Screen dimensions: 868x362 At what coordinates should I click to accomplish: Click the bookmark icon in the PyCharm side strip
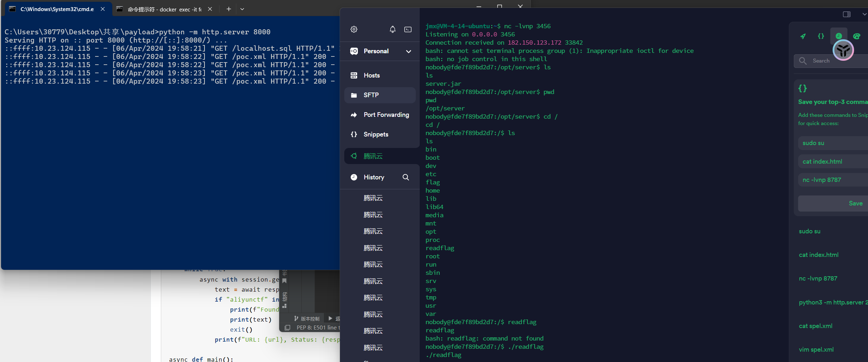[x=285, y=281]
